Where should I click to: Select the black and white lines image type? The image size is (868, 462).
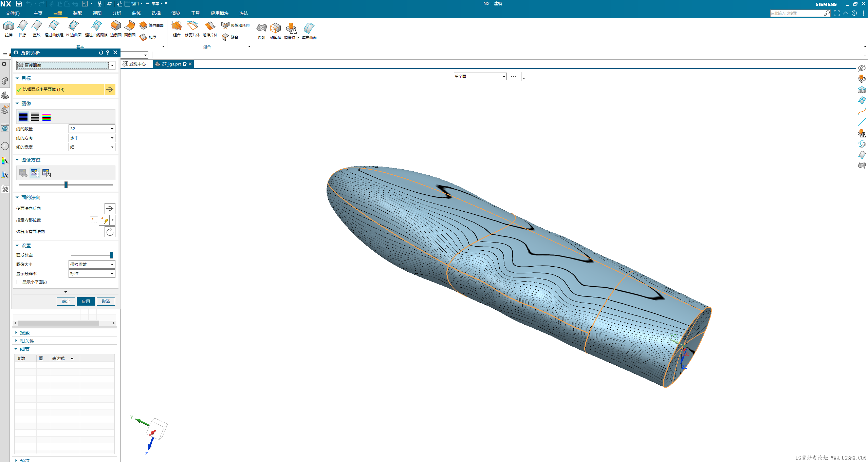(x=35, y=117)
